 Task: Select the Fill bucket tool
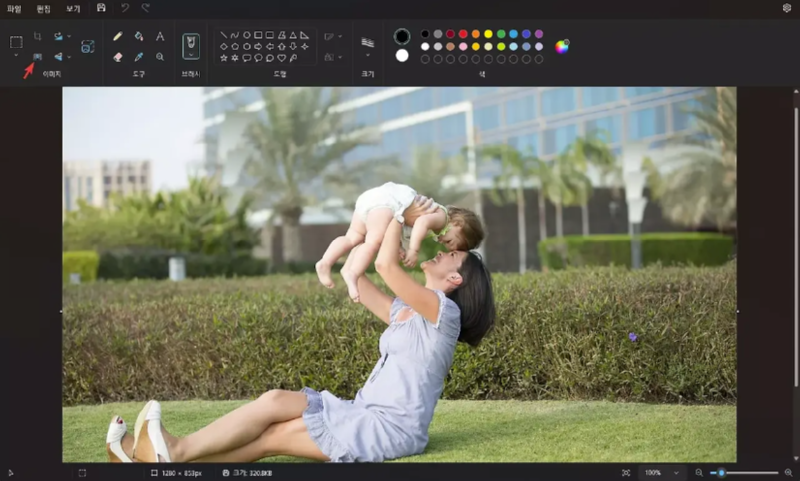(x=139, y=36)
